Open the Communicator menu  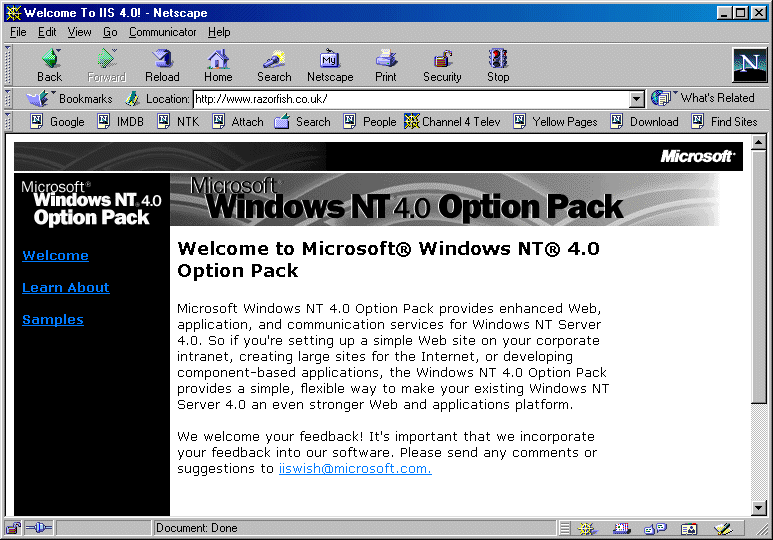[162, 32]
